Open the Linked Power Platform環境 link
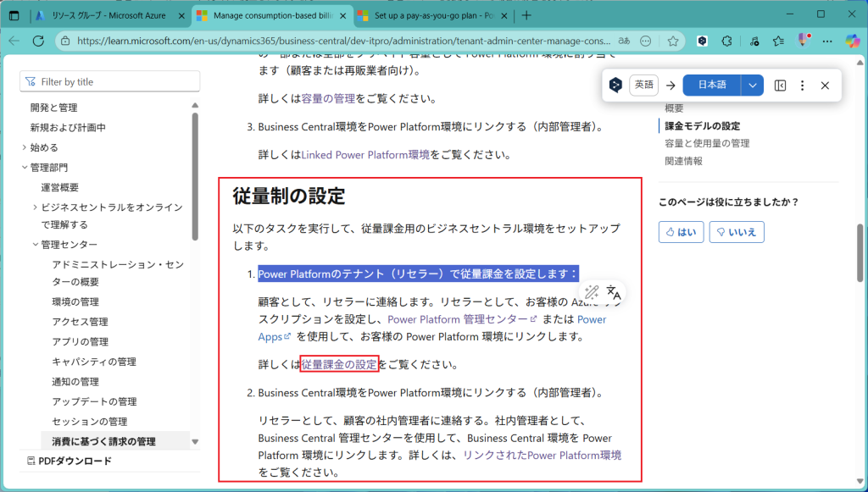The width and height of the screenshot is (868, 492). click(365, 155)
